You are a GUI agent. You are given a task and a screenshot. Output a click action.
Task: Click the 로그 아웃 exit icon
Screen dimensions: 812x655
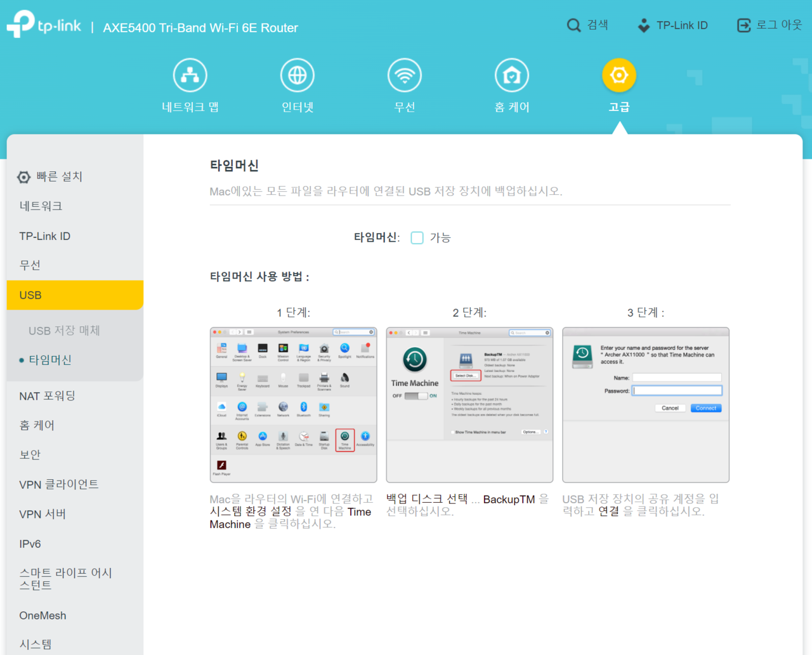tap(743, 25)
